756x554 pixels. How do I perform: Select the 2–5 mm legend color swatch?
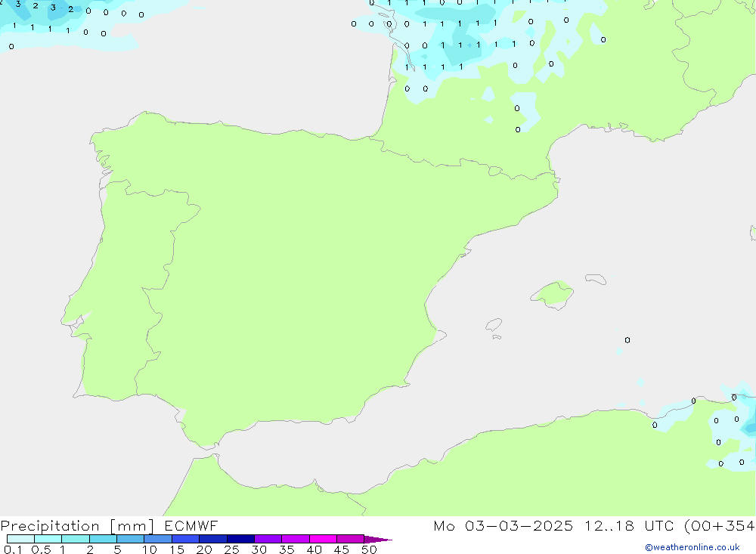point(103,539)
